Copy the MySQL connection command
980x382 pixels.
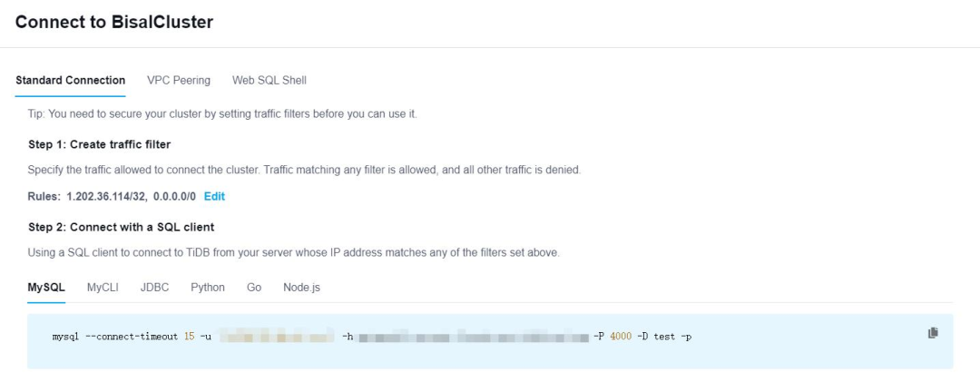933,334
